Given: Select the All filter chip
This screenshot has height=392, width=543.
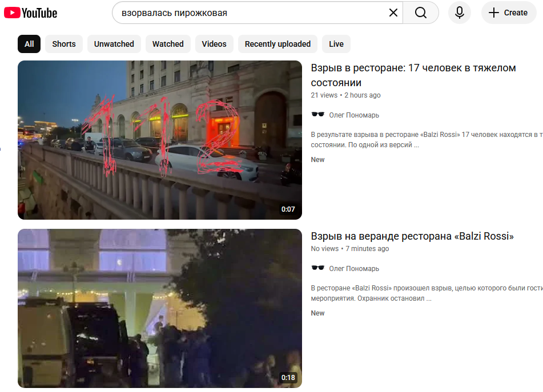Looking at the screenshot, I should coord(29,44).
